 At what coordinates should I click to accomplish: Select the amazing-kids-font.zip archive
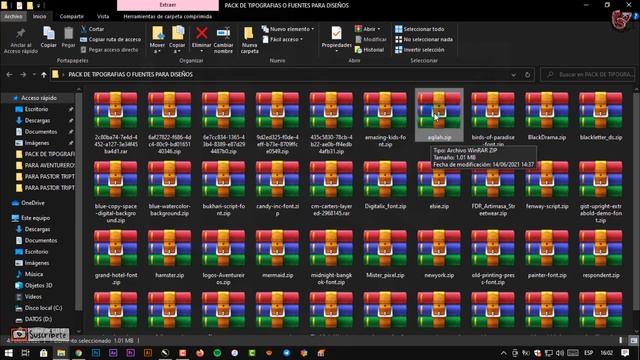[x=385, y=118]
